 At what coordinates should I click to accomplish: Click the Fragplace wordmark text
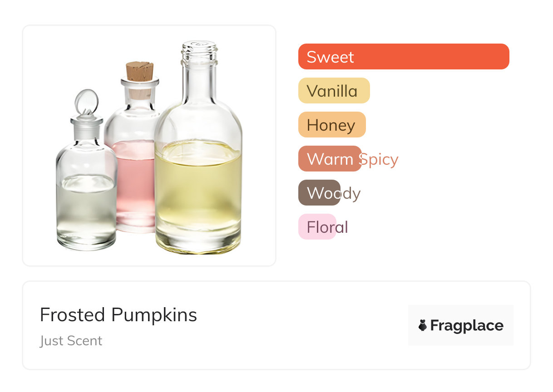tap(467, 325)
